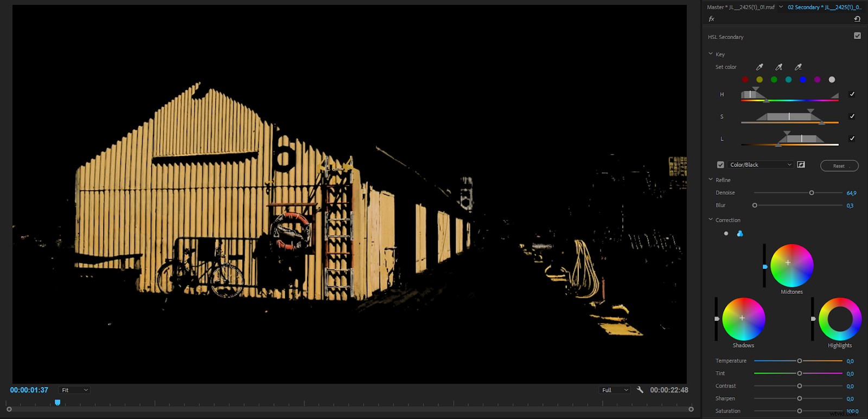Click the reset effect arrow icon

point(857,19)
